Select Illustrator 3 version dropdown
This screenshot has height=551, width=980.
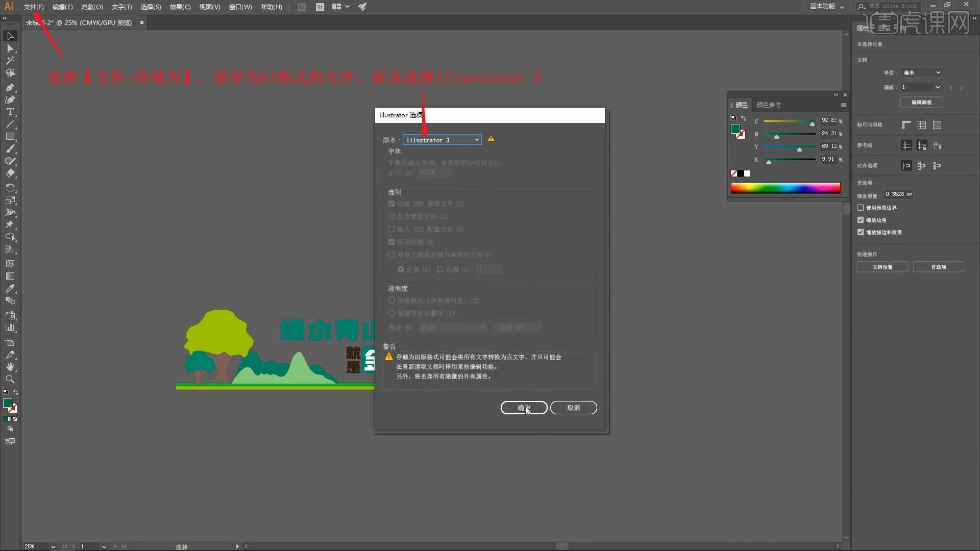[441, 139]
